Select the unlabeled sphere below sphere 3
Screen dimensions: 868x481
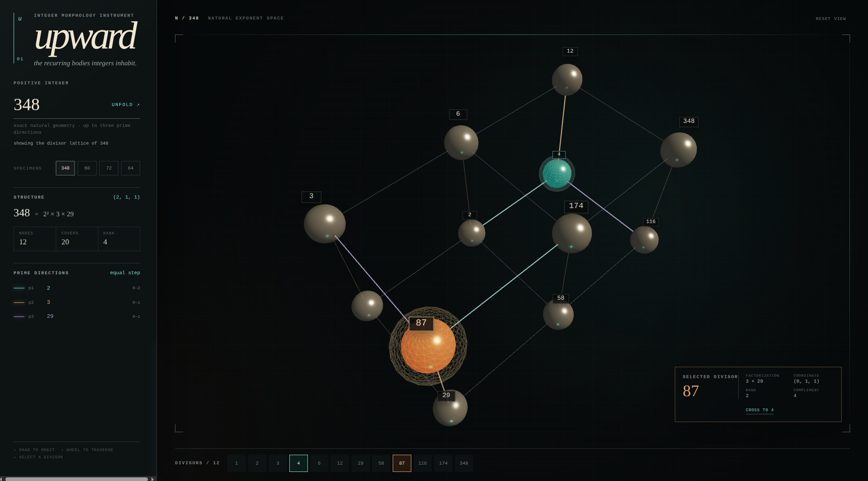[367, 306]
